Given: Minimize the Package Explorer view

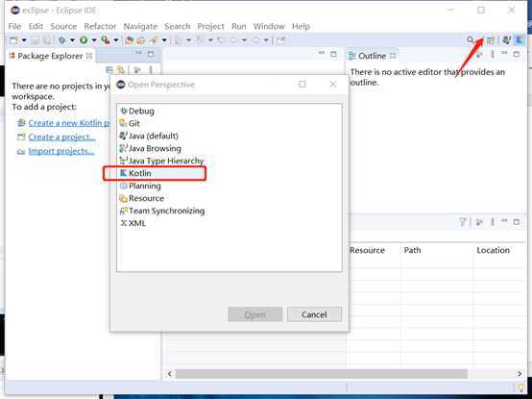Looking at the screenshot, I should click(139, 54).
